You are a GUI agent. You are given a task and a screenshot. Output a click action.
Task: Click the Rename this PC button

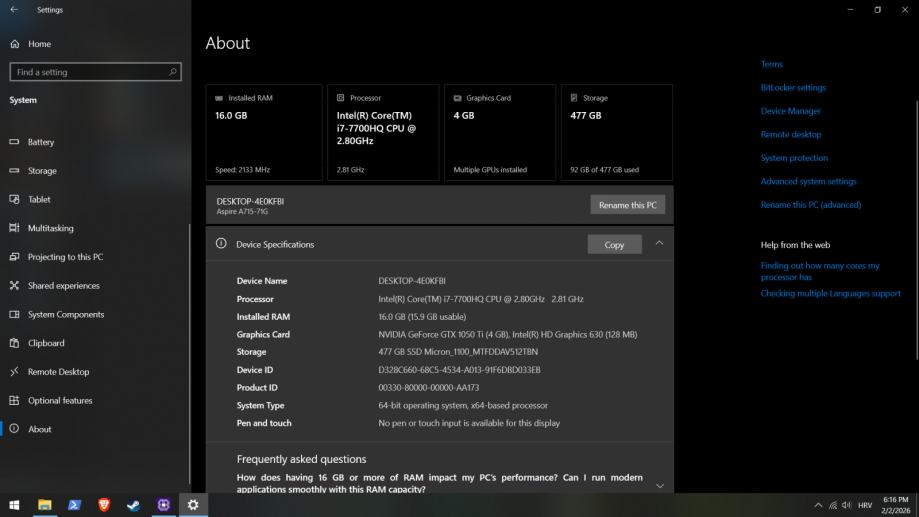point(628,205)
